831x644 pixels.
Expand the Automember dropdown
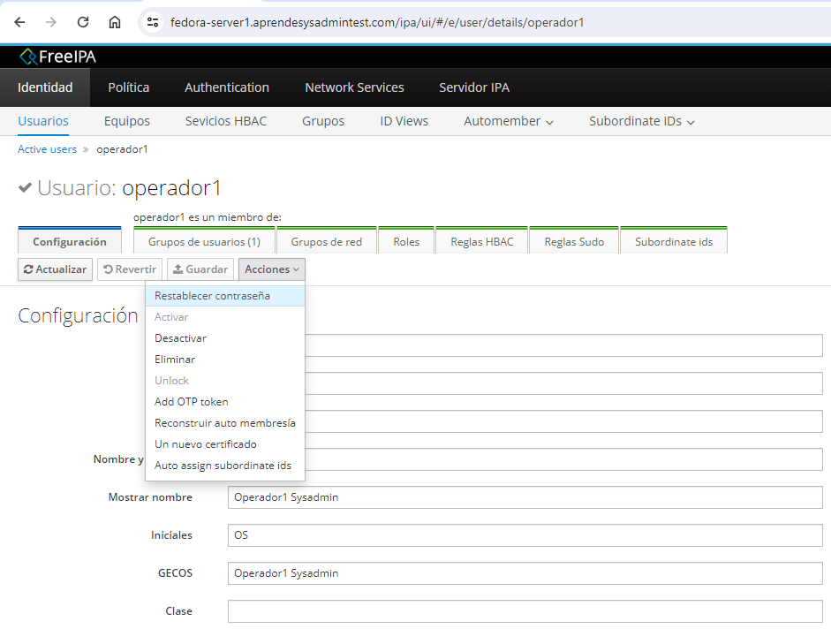point(509,121)
